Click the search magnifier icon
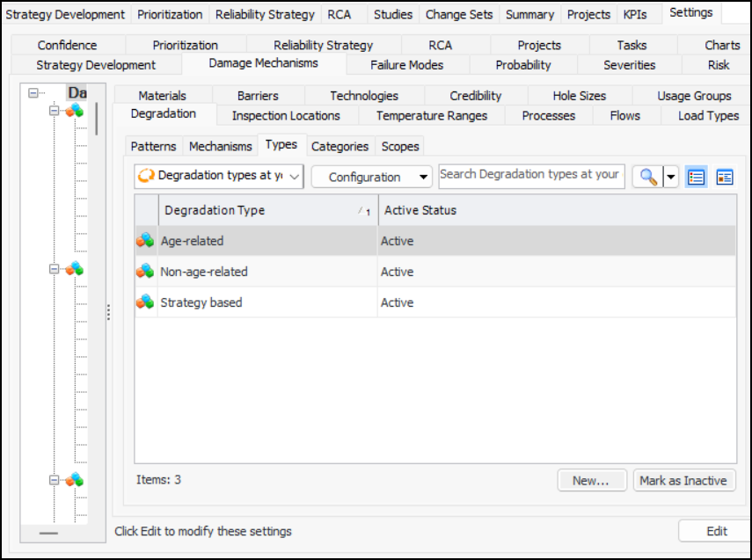 (647, 177)
